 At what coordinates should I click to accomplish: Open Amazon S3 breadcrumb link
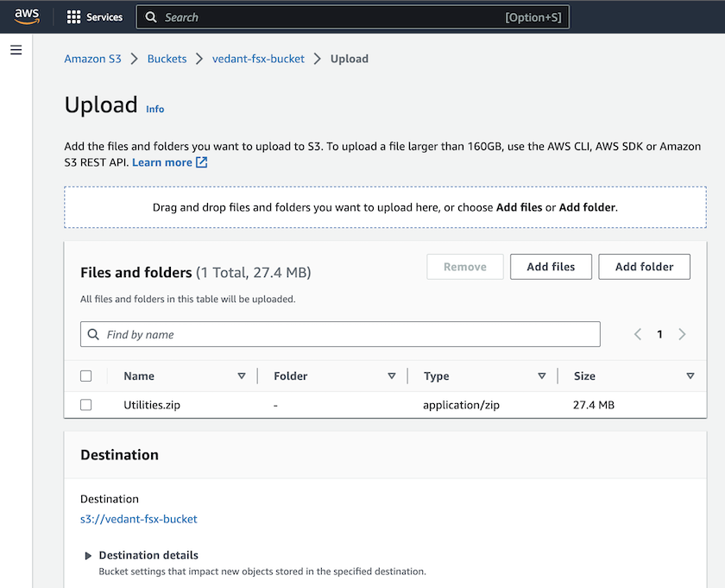(x=93, y=59)
